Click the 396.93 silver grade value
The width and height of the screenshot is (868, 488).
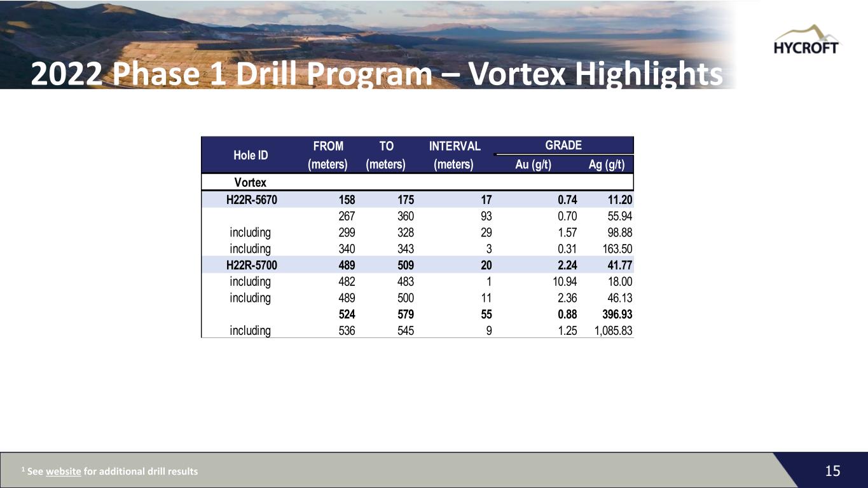click(614, 314)
